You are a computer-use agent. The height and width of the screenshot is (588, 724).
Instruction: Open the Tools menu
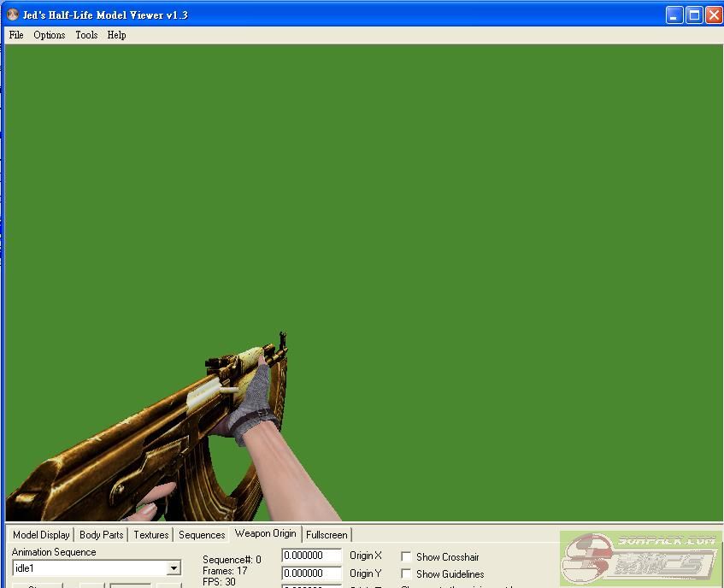pyautogui.click(x=86, y=35)
